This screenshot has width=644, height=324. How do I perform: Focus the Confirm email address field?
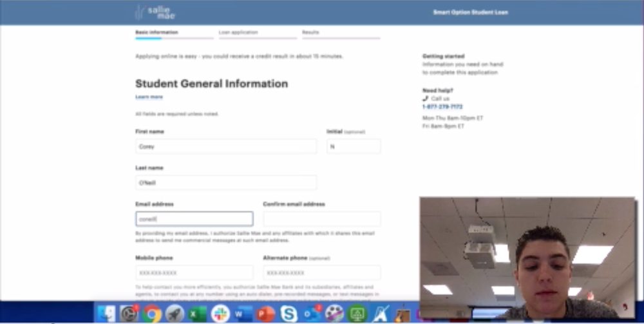[322, 219]
